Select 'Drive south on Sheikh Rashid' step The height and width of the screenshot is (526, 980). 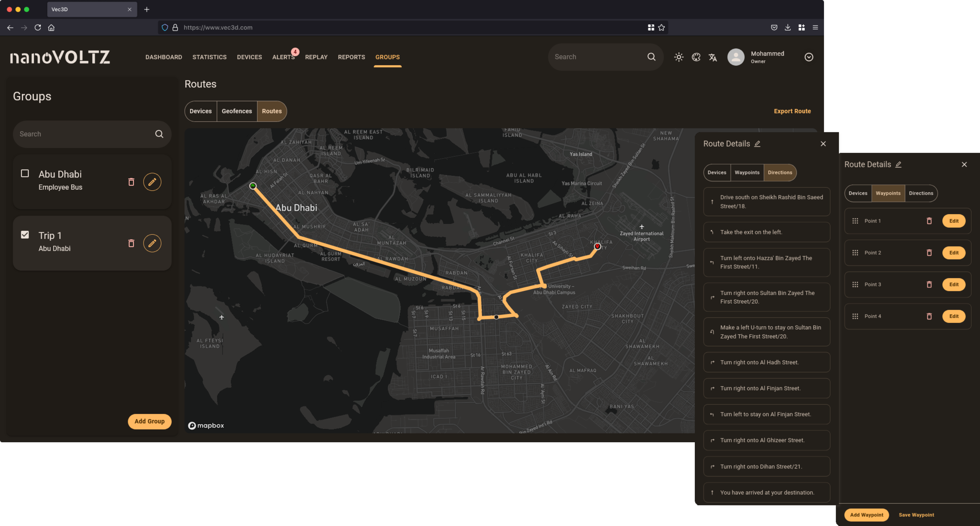point(767,202)
